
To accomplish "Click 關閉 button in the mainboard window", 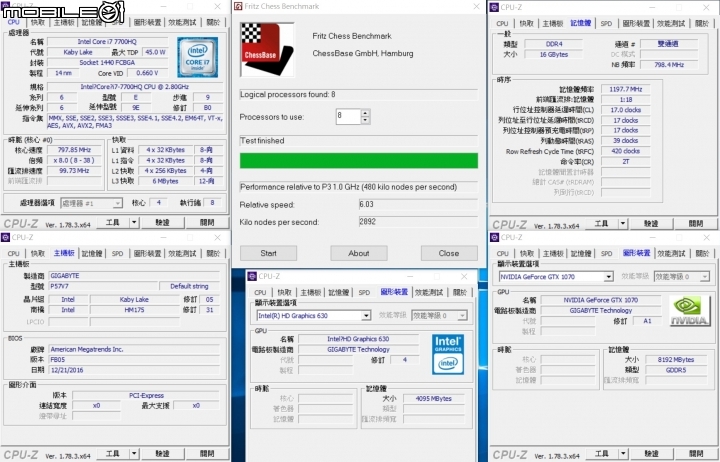I will coord(207,454).
